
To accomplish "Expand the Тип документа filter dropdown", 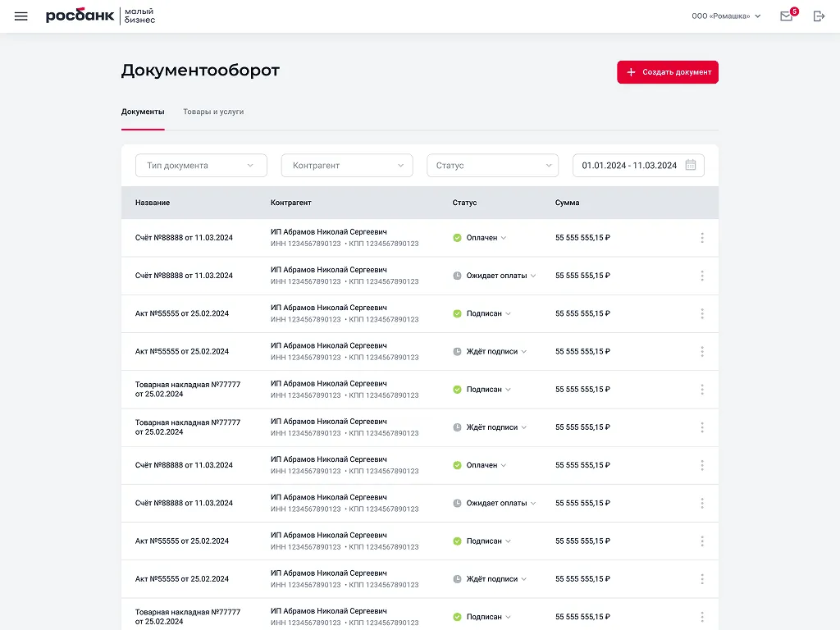I will coord(202,166).
